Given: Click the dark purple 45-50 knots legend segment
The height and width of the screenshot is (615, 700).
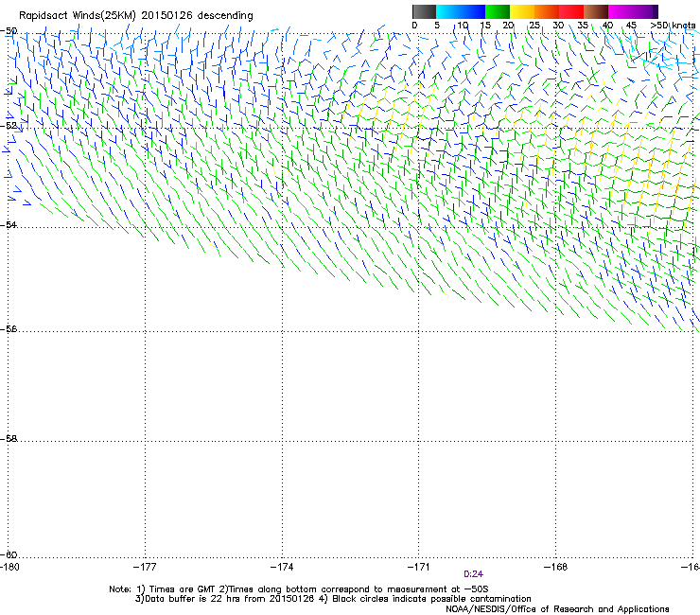Looking at the screenshot, I should 645,11.
